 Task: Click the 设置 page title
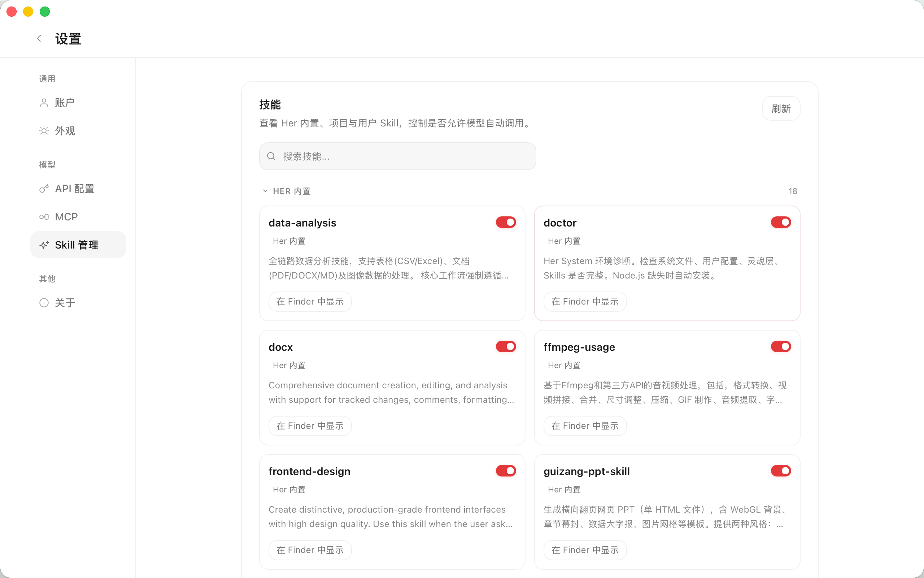68,39
